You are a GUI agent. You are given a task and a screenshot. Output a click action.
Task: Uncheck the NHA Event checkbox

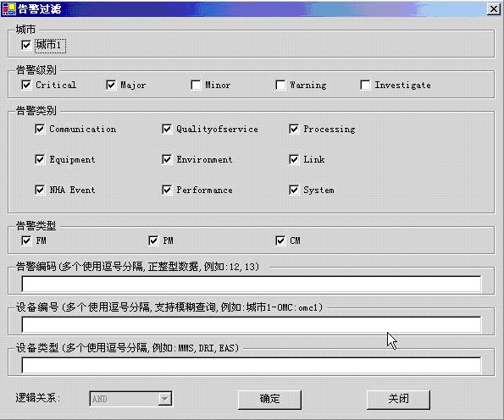40,190
